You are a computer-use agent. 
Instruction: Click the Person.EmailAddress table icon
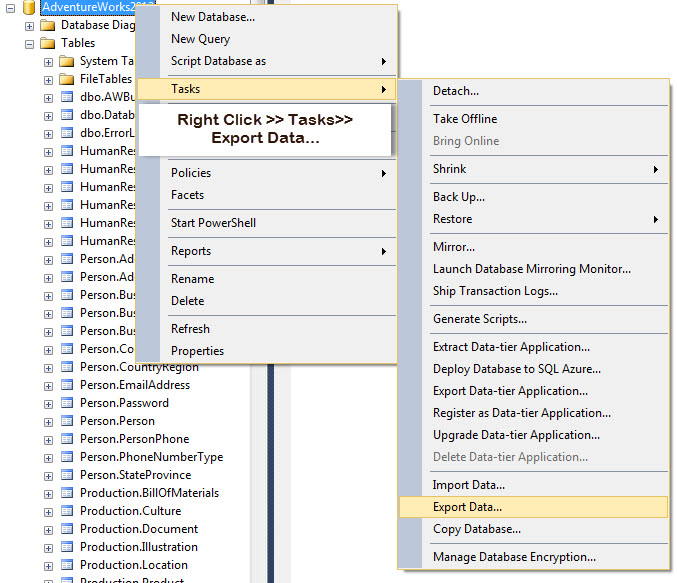coord(67,385)
